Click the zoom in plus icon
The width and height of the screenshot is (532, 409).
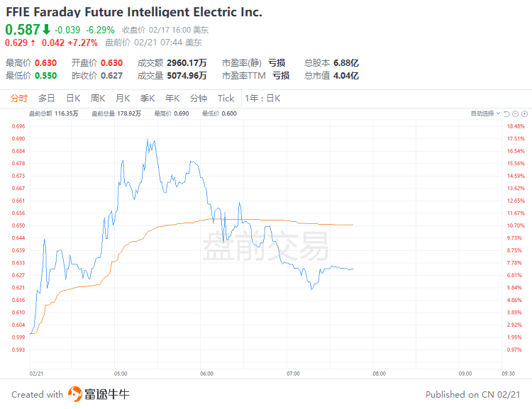click(523, 113)
